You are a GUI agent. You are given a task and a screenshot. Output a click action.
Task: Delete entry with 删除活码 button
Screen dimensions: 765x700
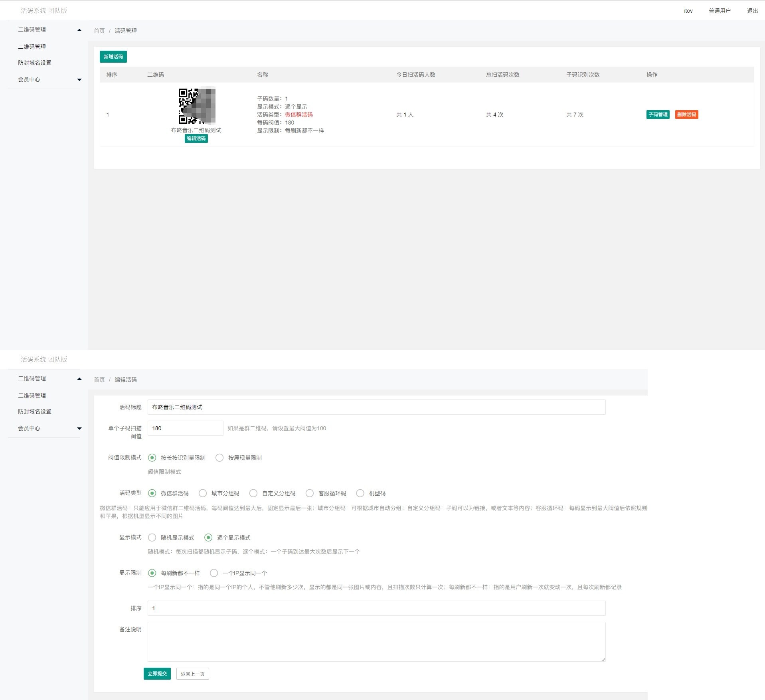pyautogui.click(x=686, y=115)
